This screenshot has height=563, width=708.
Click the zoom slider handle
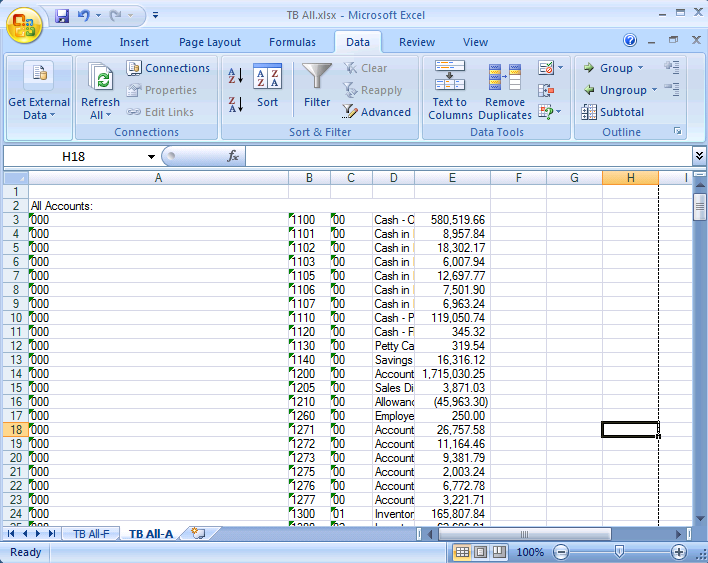pyautogui.click(x=620, y=551)
